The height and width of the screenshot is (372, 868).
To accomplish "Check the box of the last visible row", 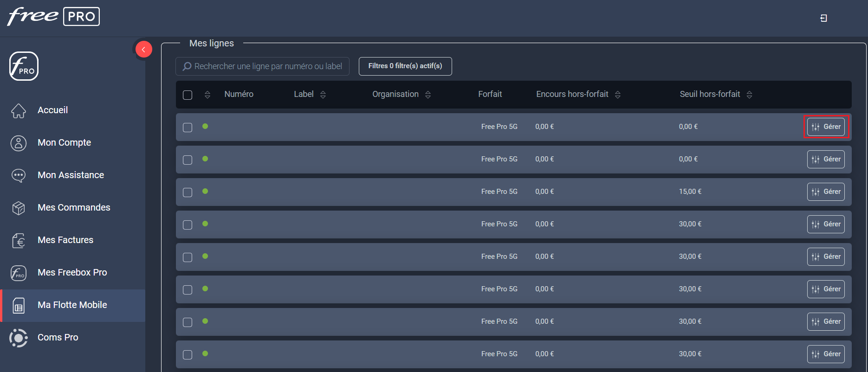I will [x=188, y=355].
